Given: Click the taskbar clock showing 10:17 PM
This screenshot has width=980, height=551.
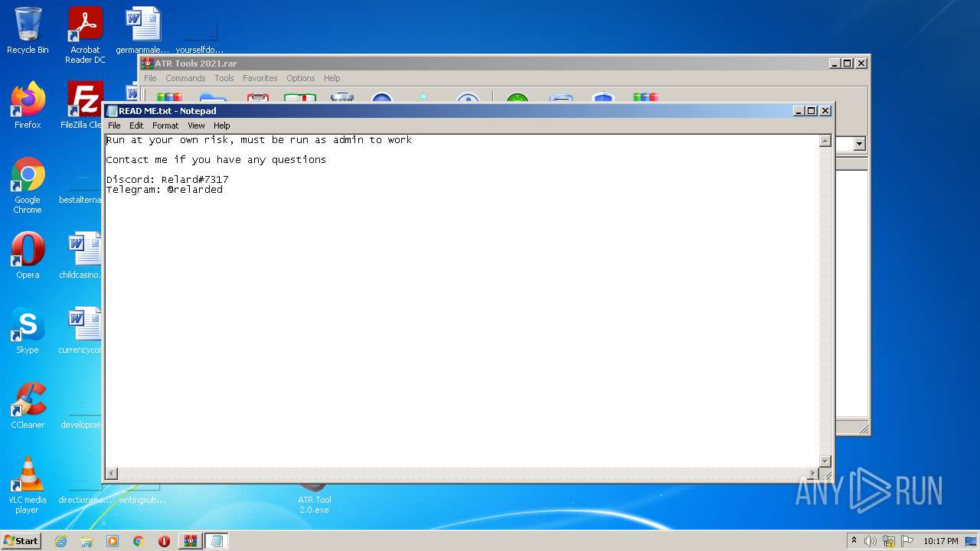Looking at the screenshot, I should [940, 541].
